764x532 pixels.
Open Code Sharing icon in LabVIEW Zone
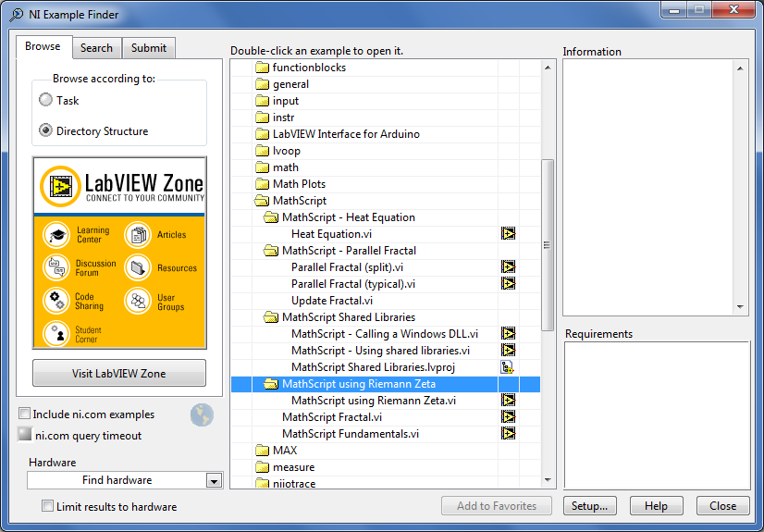tap(56, 301)
